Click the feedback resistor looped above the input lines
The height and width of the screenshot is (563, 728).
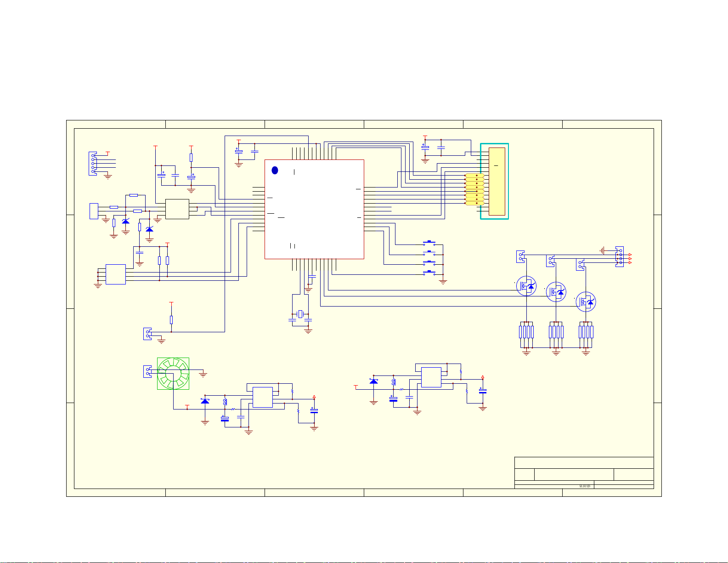[x=134, y=195]
